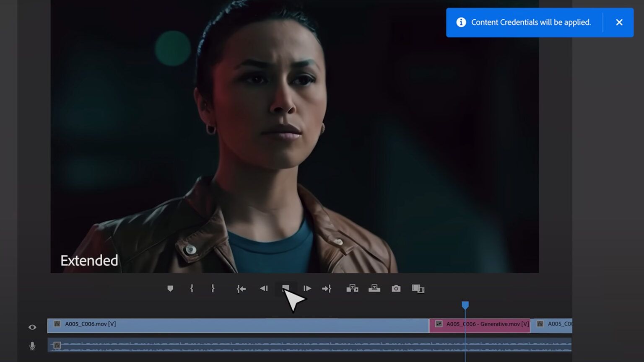Click the Go to Out Point icon

pos(327,288)
